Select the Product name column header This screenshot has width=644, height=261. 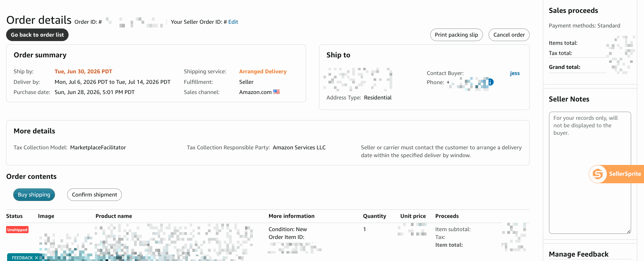pyautogui.click(x=114, y=216)
